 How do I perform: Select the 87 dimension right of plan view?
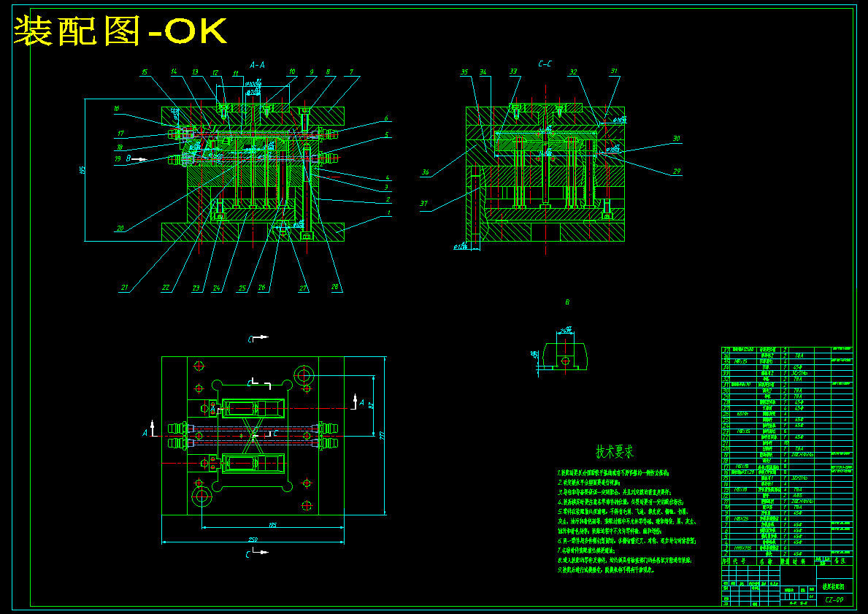pyautogui.click(x=372, y=407)
